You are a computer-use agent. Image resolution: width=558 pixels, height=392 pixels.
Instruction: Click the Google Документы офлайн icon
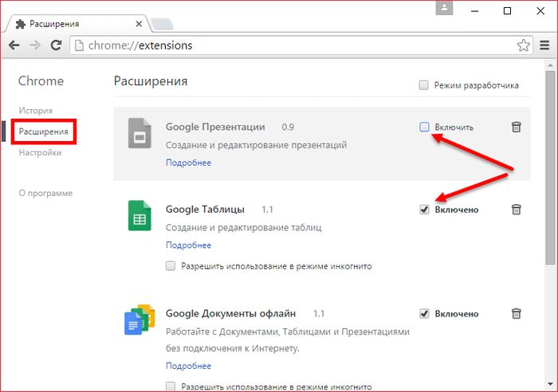139,319
